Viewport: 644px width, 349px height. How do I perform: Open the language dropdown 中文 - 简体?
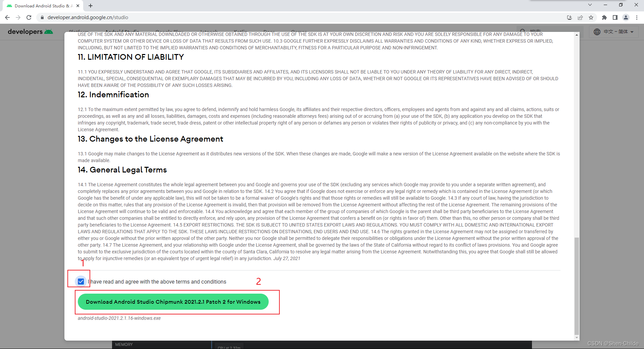pyautogui.click(x=614, y=32)
